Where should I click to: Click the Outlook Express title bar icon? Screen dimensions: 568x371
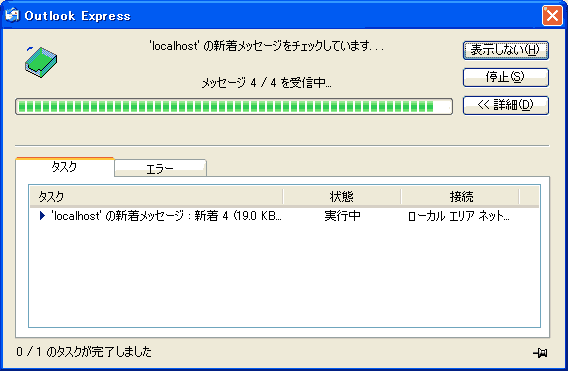point(12,16)
